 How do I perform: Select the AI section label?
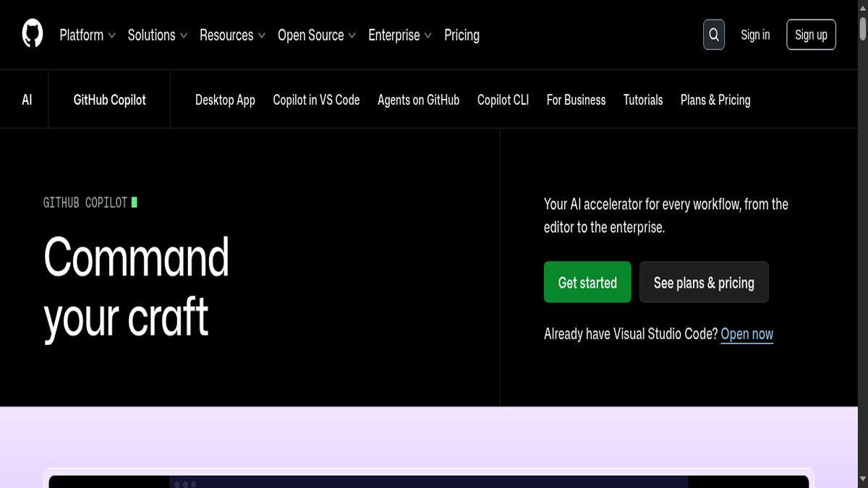pyautogui.click(x=27, y=100)
